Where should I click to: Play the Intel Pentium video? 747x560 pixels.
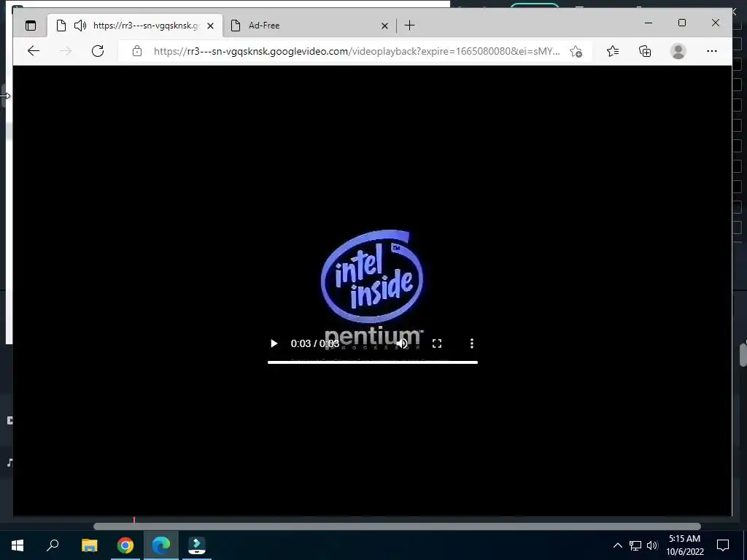tap(274, 343)
